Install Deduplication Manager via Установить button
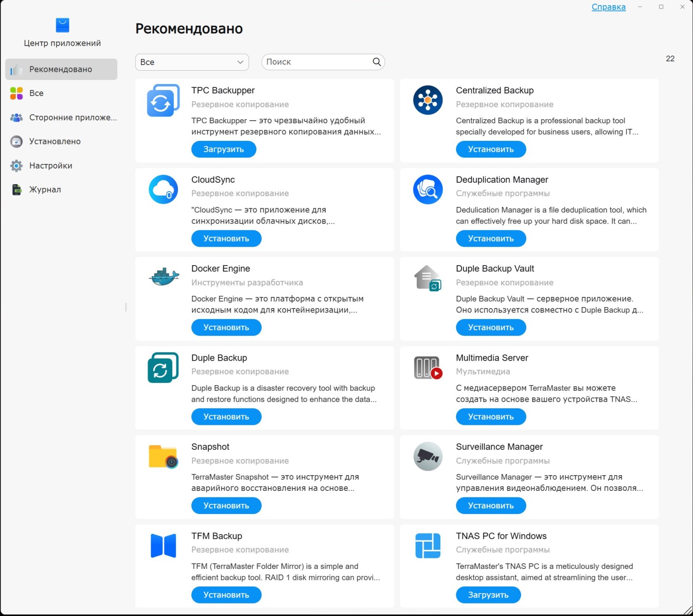This screenshot has height=616, width=693. tap(491, 238)
